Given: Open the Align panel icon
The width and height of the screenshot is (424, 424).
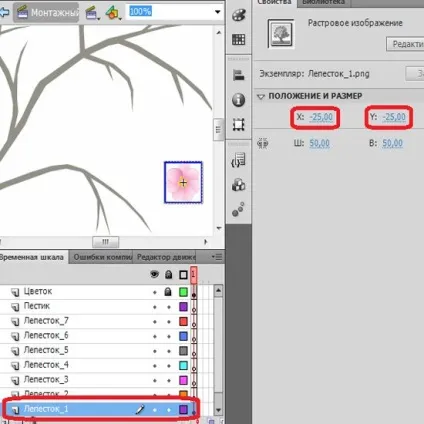Looking at the screenshot, I should point(239,75).
